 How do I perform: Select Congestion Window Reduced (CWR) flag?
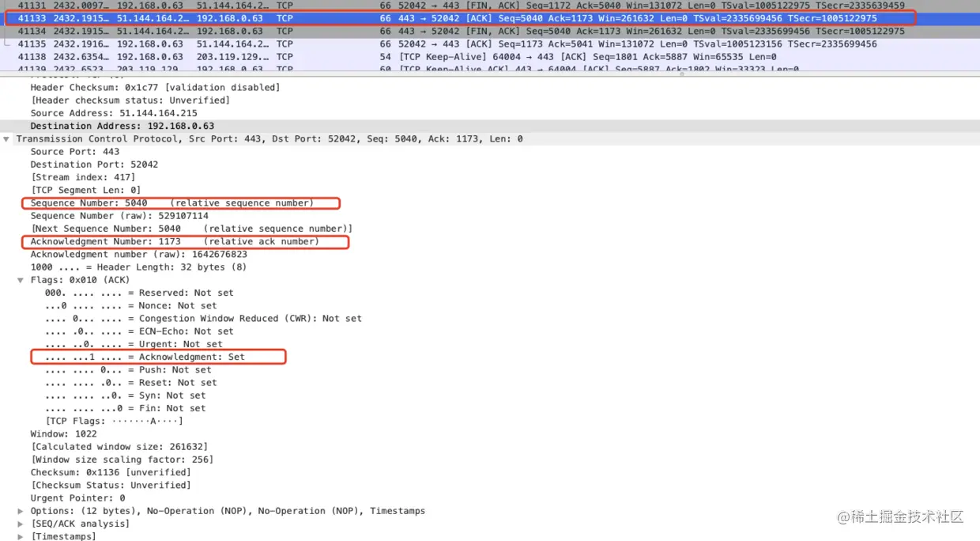click(203, 319)
